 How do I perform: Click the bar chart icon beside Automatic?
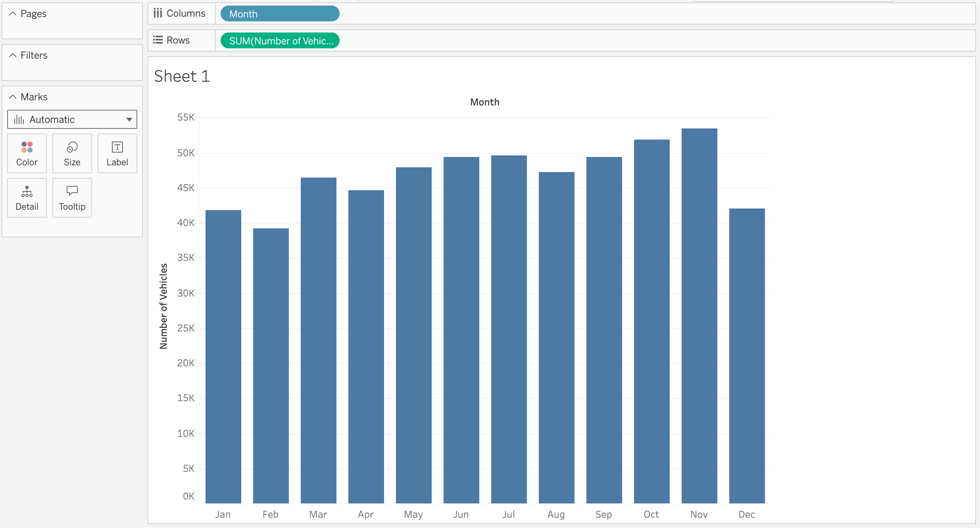click(x=19, y=119)
